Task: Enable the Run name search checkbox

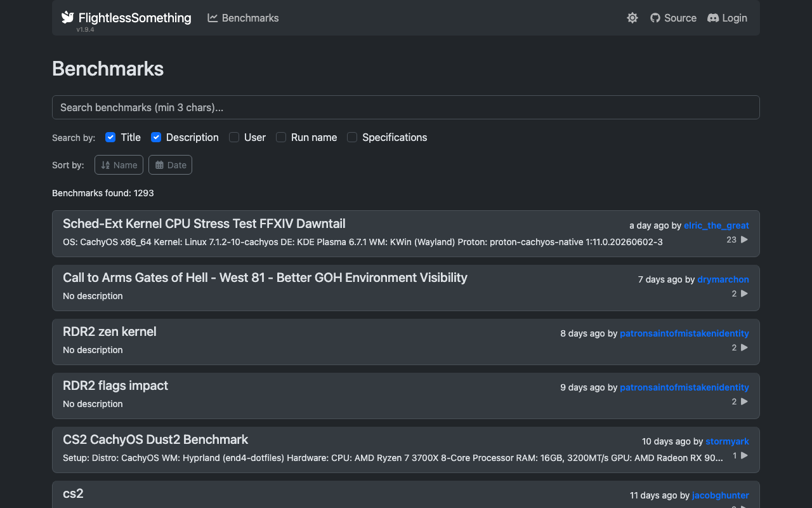Action: click(281, 137)
